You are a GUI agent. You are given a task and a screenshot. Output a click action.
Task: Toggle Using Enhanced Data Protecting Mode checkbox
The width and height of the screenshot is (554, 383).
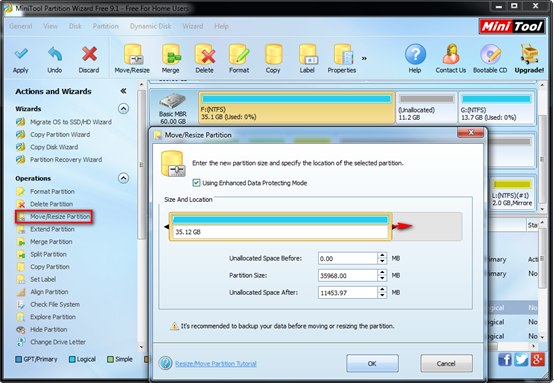point(196,183)
